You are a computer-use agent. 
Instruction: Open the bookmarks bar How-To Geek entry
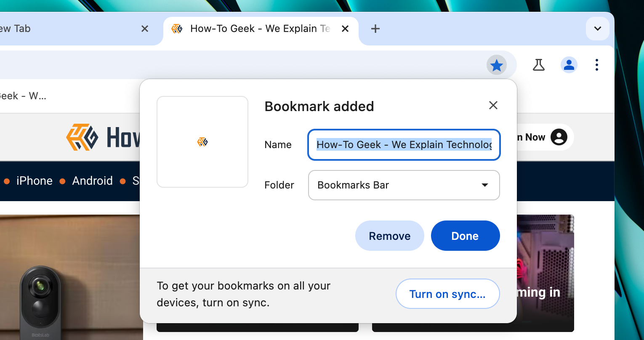click(x=23, y=96)
